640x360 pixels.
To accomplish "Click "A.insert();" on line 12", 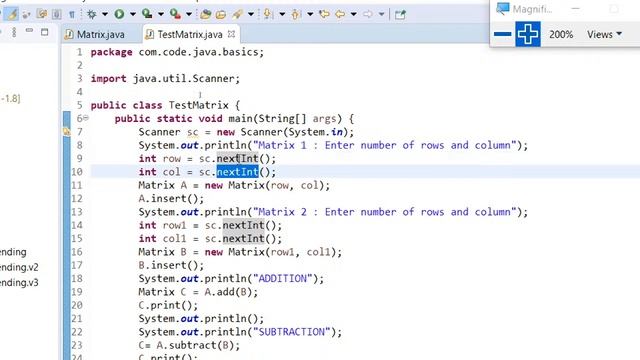I will pyautogui.click(x=171, y=198).
